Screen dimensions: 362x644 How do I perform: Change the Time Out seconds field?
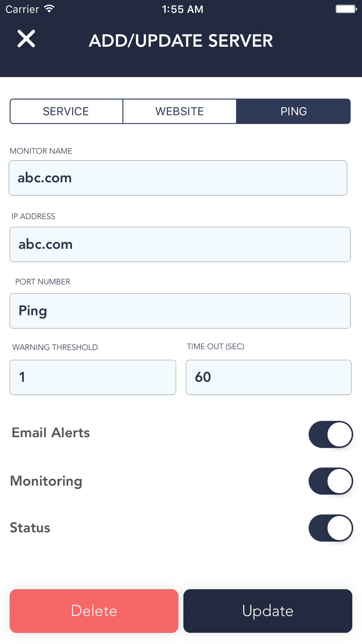pos(269,377)
